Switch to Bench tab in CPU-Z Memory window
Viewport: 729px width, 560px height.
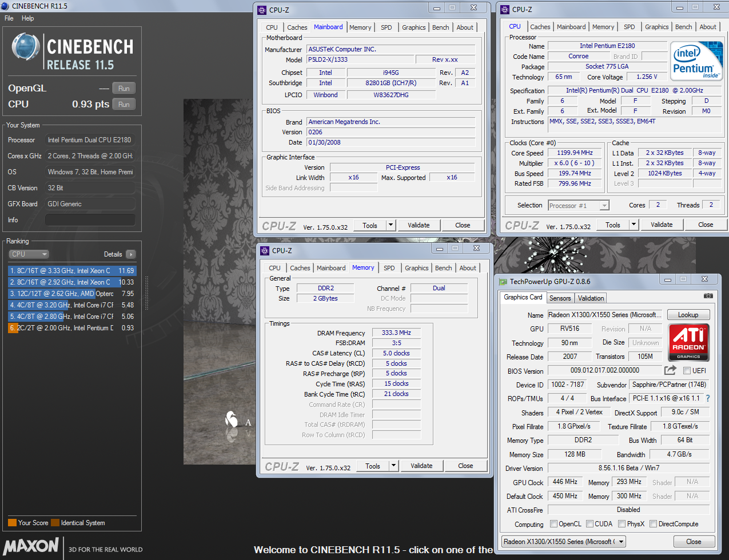point(444,268)
